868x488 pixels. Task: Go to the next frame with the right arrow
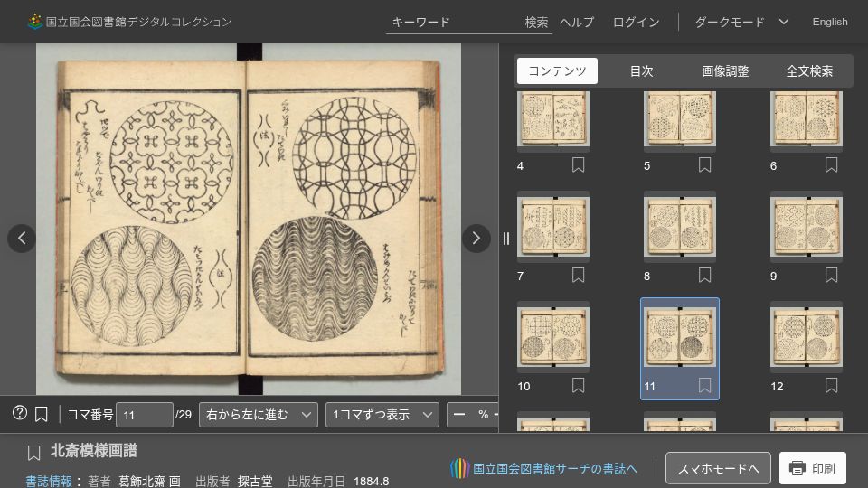click(476, 239)
